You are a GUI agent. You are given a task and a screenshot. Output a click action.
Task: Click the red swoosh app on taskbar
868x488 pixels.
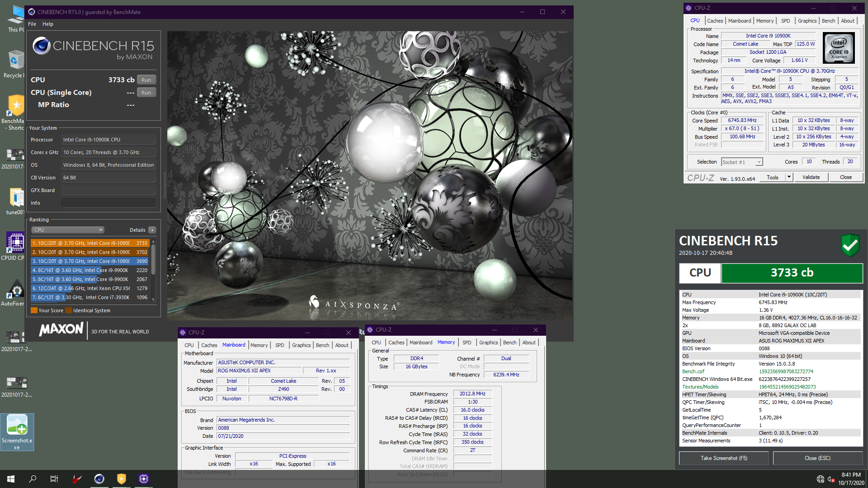[77, 479]
